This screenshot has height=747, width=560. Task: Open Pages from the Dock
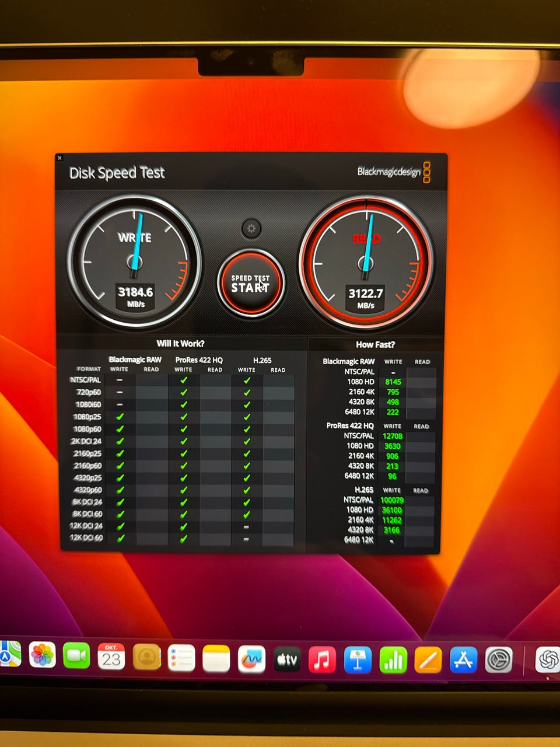428,660
